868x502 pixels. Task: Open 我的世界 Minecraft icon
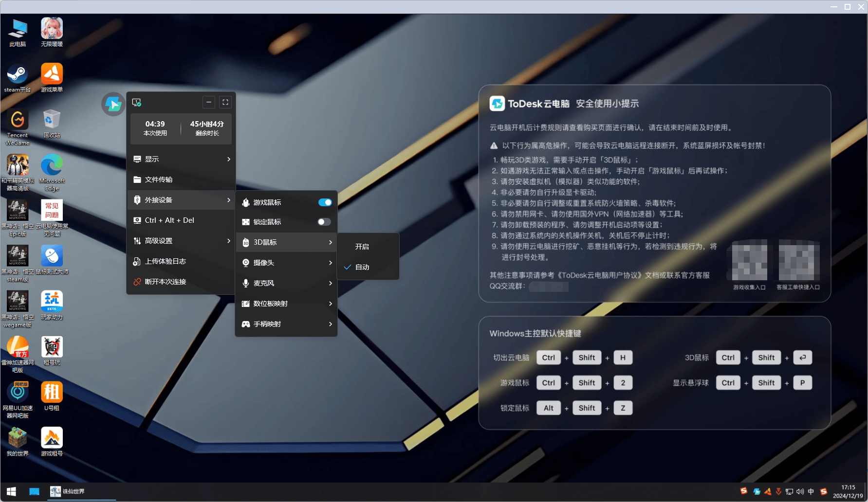click(x=18, y=442)
